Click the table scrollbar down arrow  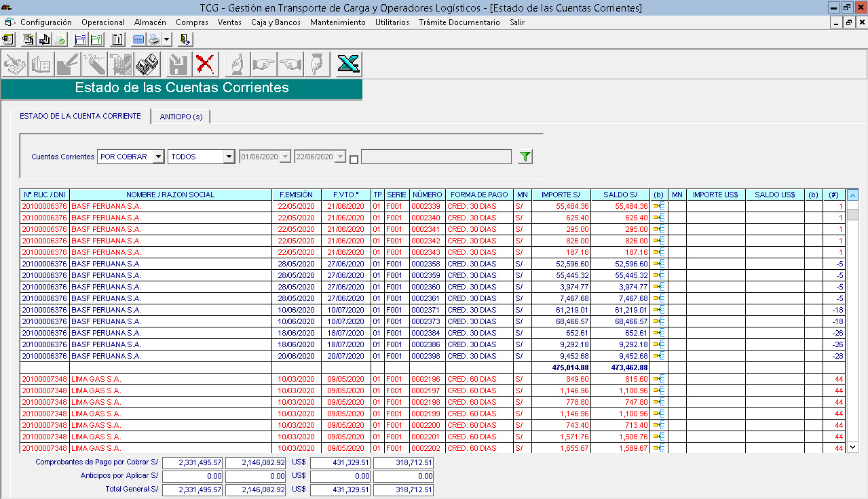click(853, 447)
